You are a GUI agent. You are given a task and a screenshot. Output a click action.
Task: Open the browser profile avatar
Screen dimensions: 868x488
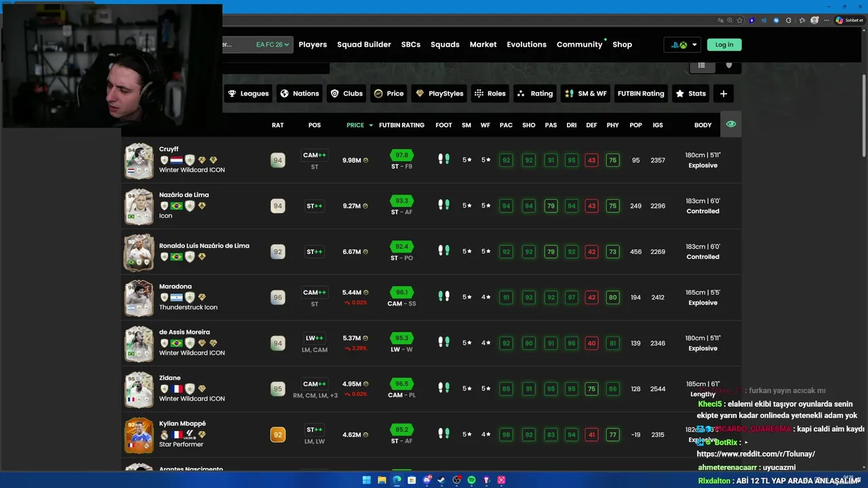coord(814,20)
